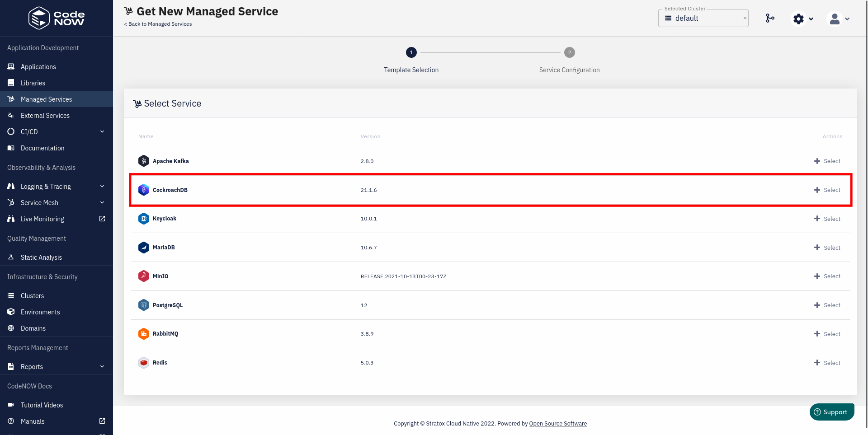Screen dimensions: 868x435
Task: Open Documentation in sidebar
Action: tap(57, 148)
